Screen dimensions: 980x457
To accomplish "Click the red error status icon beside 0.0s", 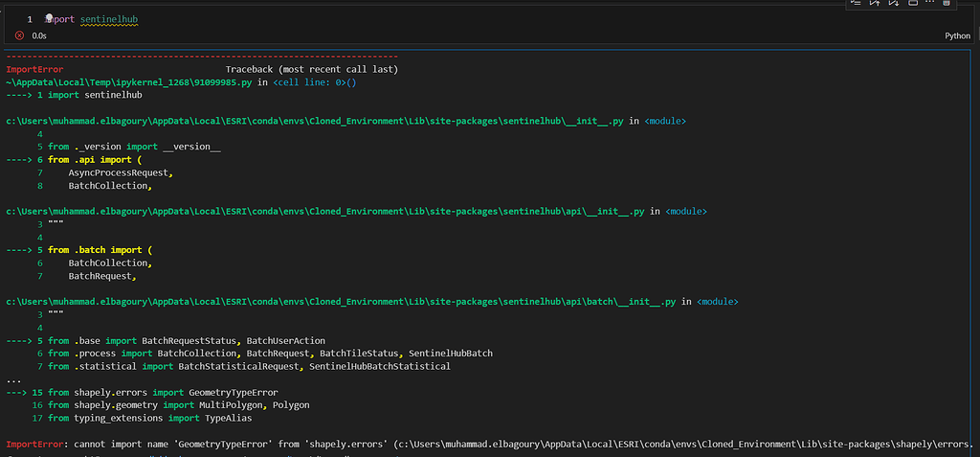I will point(19,35).
